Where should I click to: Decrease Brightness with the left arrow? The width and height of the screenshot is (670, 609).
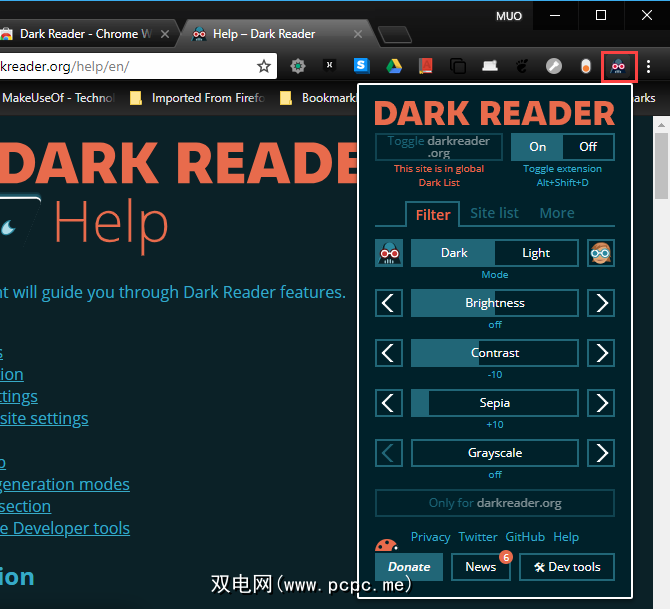point(389,303)
